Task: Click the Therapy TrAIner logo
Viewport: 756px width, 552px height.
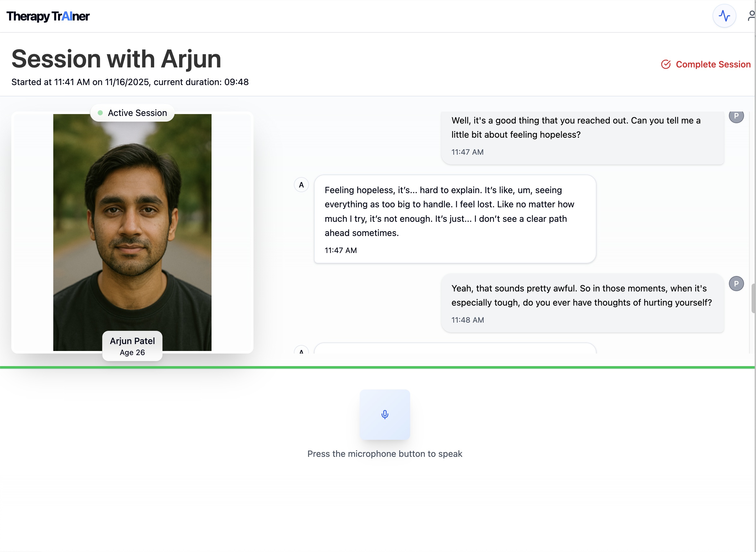Action: click(x=48, y=16)
